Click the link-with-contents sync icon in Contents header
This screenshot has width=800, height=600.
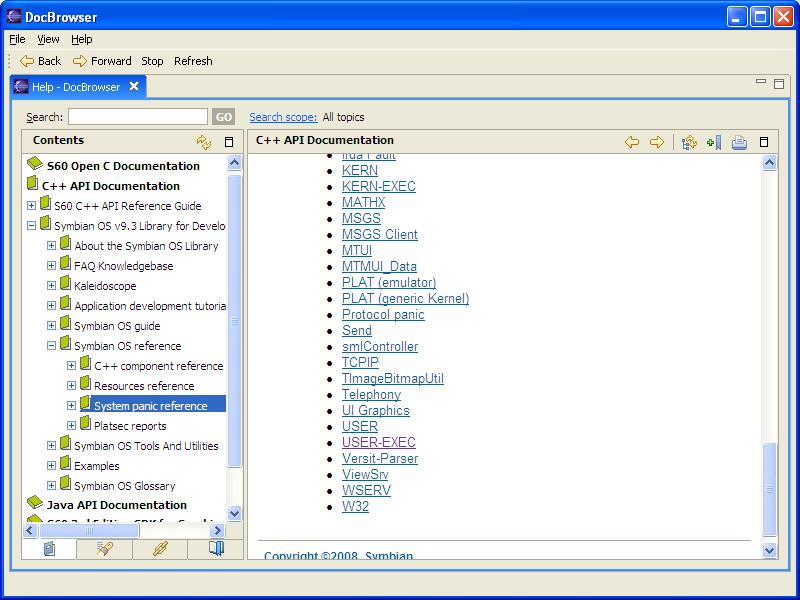(204, 142)
